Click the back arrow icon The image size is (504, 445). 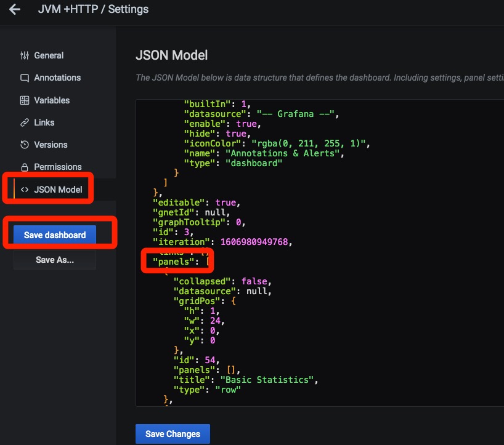[x=15, y=10]
